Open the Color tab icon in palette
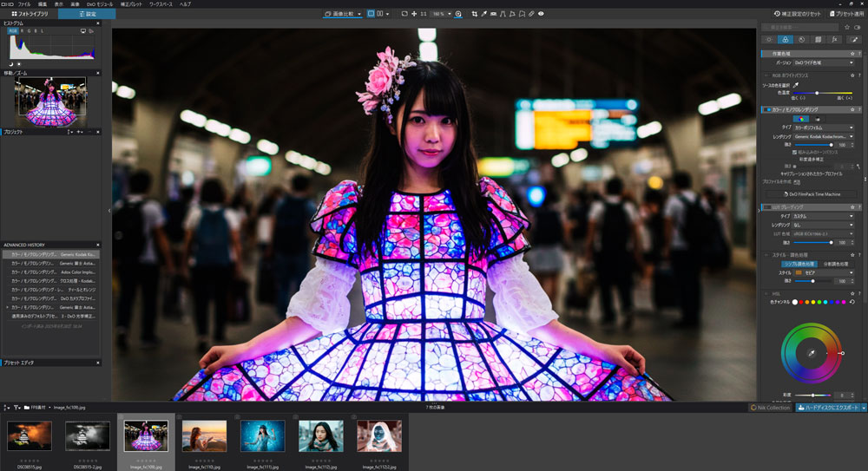868x471 pixels. pyautogui.click(x=786, y=39)
